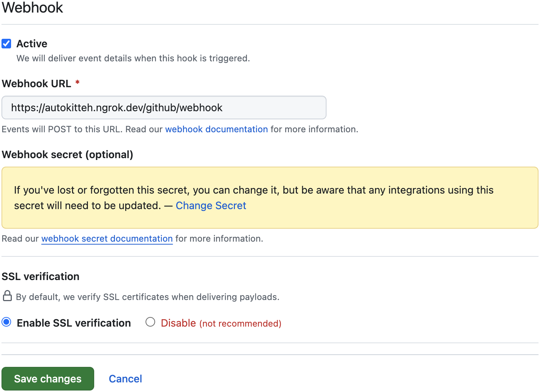Uncheck the Active webhook checkbox

(6, 44)
